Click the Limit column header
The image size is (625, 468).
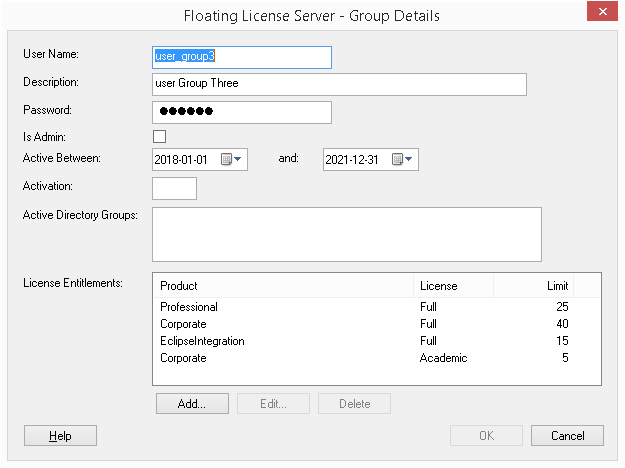[x=548, y=286]
